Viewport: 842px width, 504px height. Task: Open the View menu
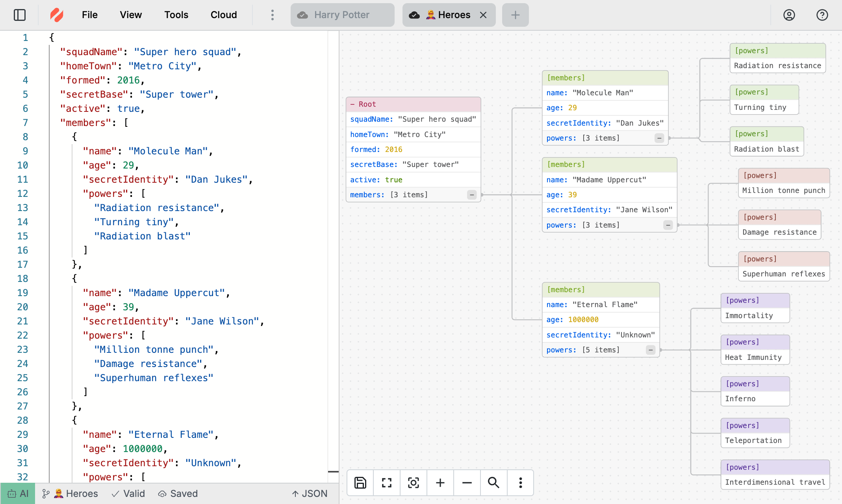coord(131,15)
